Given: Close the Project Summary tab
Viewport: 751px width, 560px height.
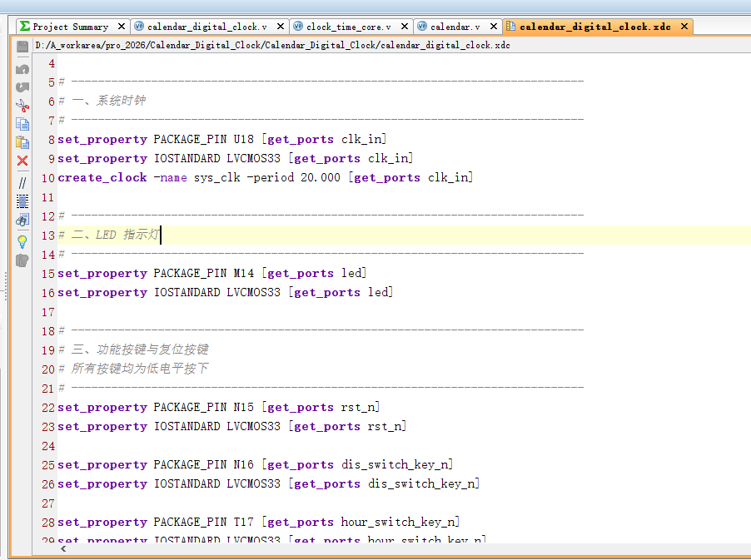Looking at the screenshot, I should pyautogui.click(x=122, y=27).
